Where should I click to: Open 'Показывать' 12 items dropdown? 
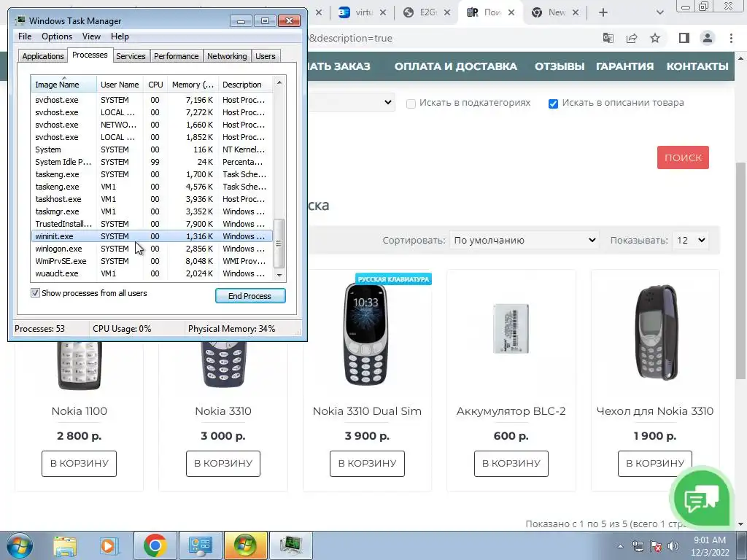tap(691, 240)
